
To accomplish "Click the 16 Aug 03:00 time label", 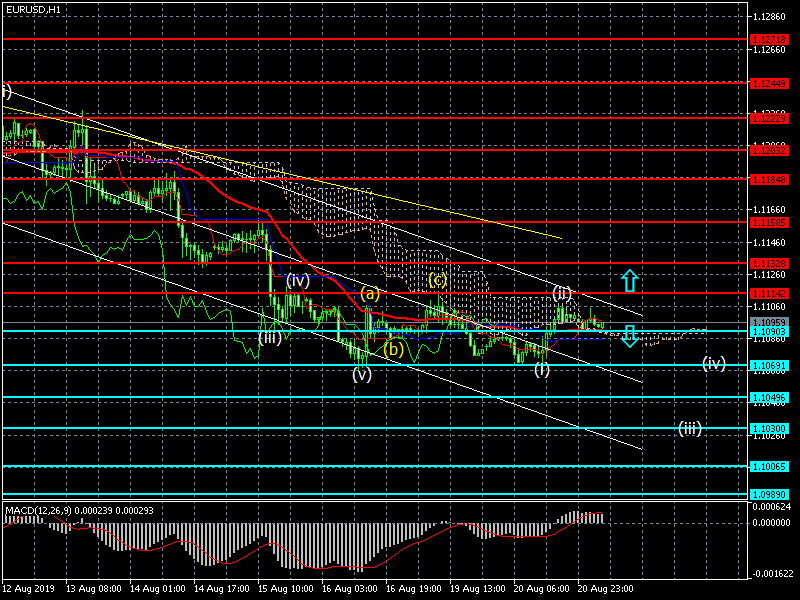I will 349,589.
